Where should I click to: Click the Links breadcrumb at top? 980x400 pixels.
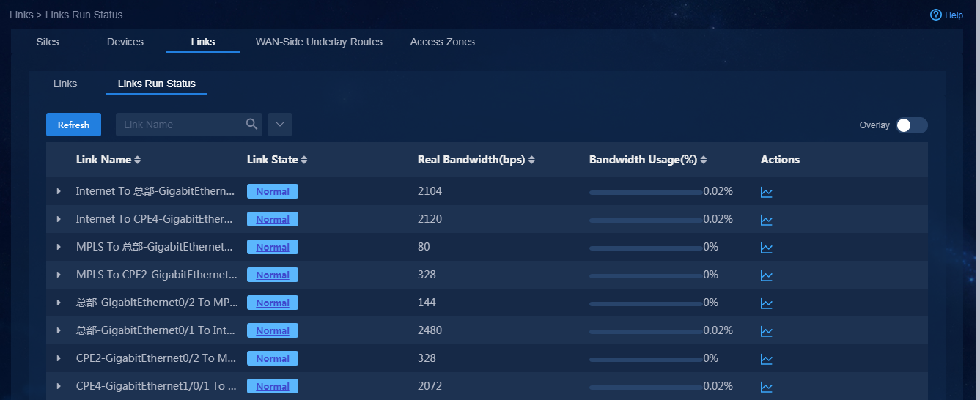tap(21, 15)
